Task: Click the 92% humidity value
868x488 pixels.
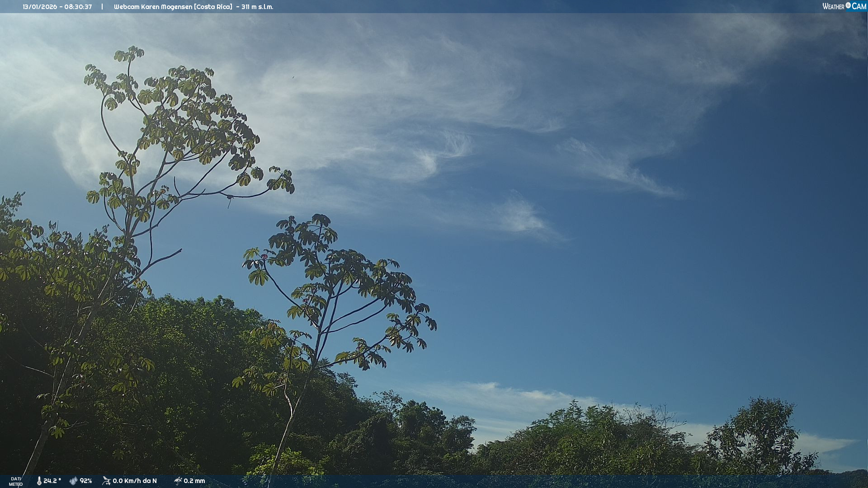Action: click(86, 481)
